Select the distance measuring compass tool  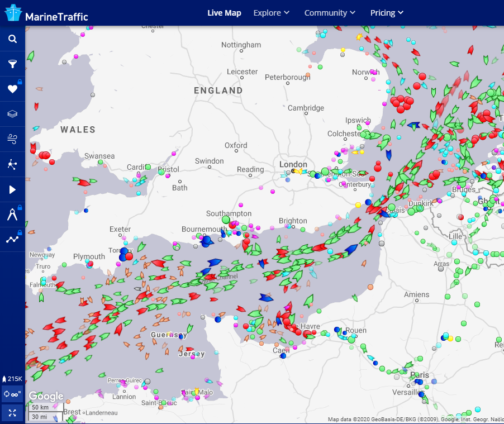[x=12, y=215]
